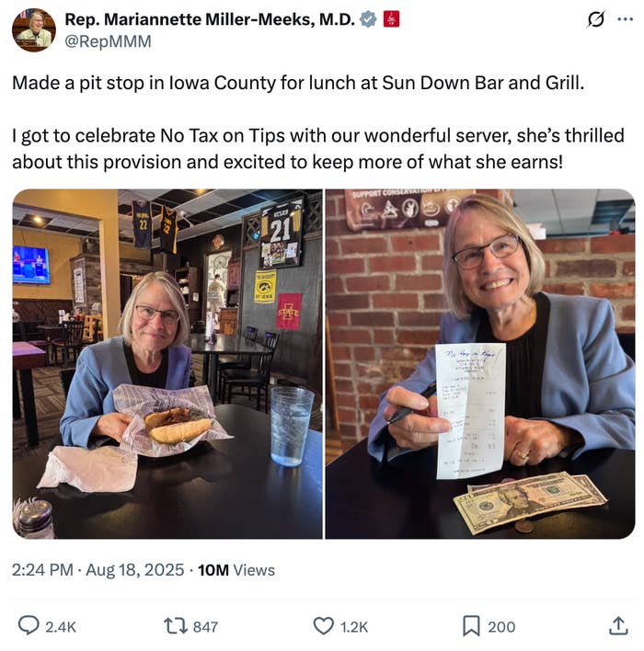Open the Grok explain-post icon
The height and width of the screenshot is (651, 644).
point(596,19)
